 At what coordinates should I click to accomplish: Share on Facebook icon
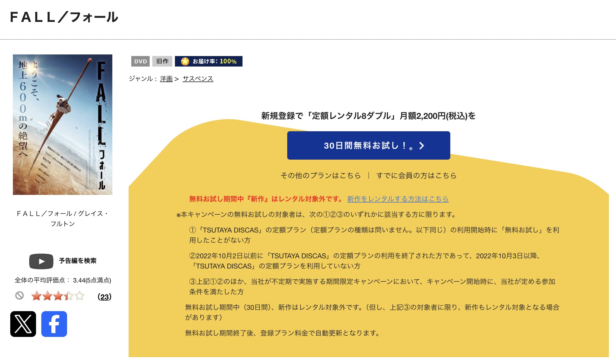pyautogui.click(x=54, y=324)
